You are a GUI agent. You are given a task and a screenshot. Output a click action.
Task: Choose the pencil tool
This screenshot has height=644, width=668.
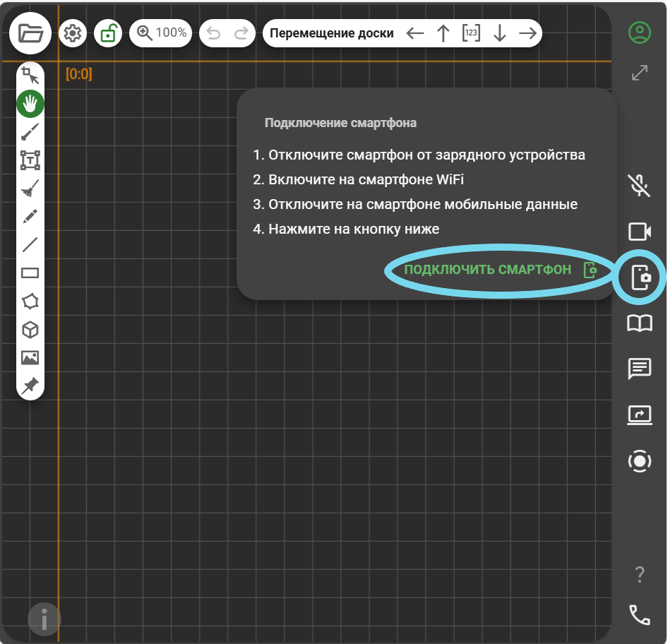[x=30, y=217]
